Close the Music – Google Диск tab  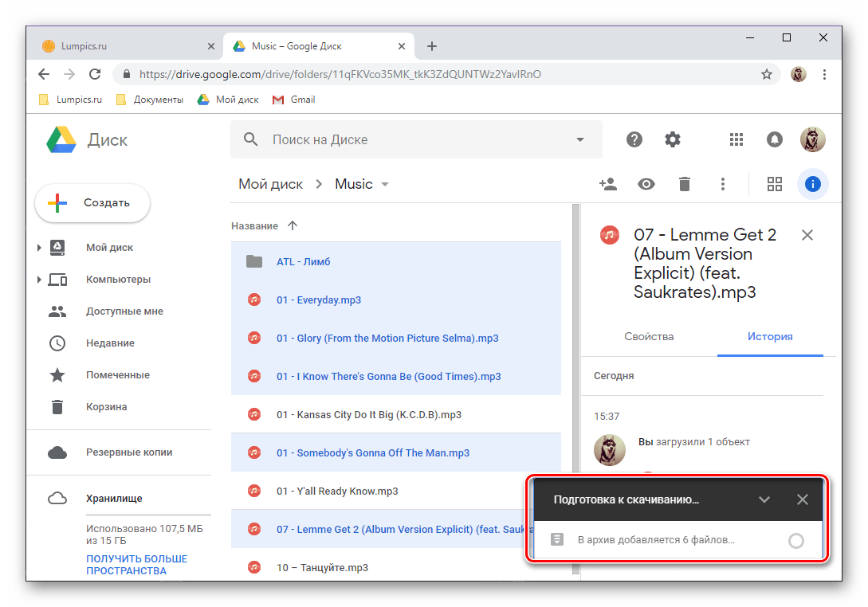[402, 46]
